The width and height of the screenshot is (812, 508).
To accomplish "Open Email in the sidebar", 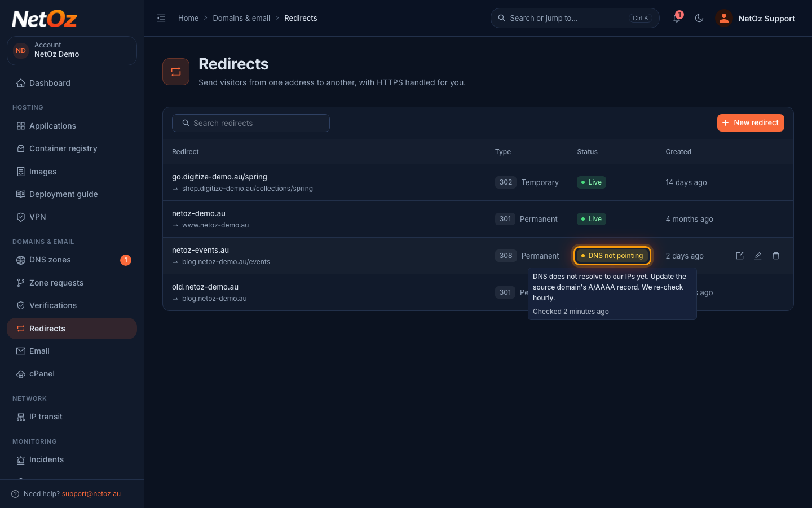I will point(72,351).
